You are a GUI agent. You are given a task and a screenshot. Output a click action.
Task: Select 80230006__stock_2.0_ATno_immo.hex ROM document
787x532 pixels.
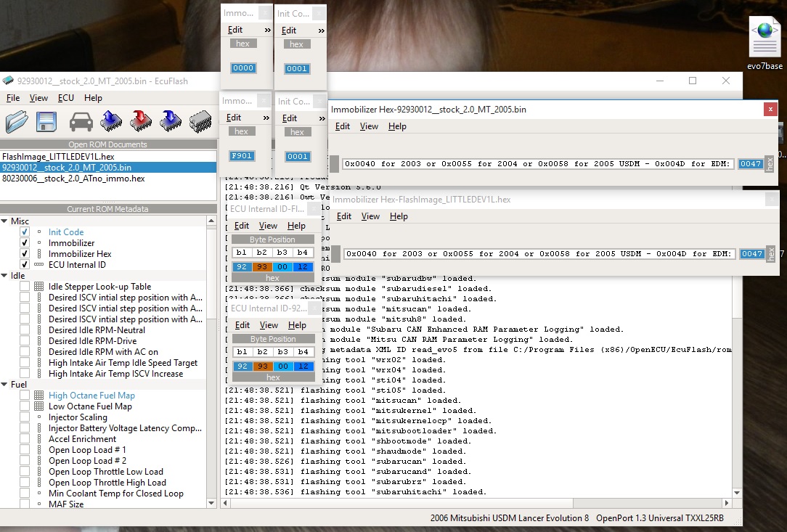(73, 179)
